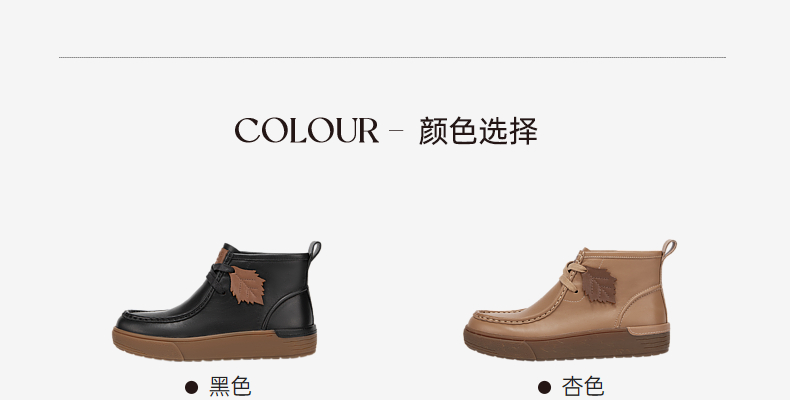The height and width of the screenshot is (400, 790).
Task: Click the dotted divider line above heading
Action: pos(392,57)
